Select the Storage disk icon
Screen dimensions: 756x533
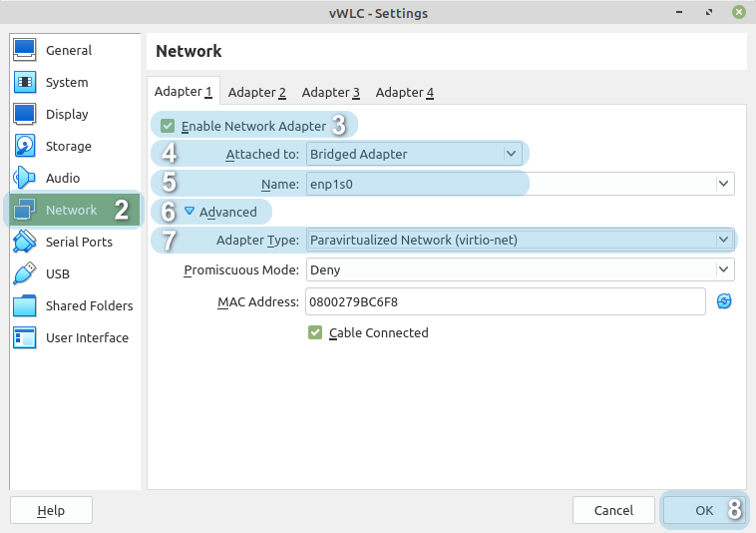(25, 146)
